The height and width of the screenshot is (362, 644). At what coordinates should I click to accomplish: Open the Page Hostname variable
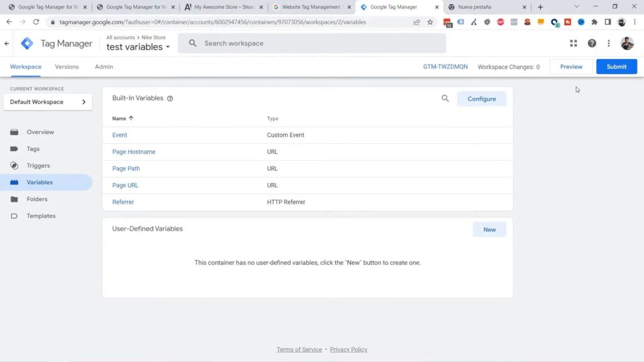coord(133,152)
